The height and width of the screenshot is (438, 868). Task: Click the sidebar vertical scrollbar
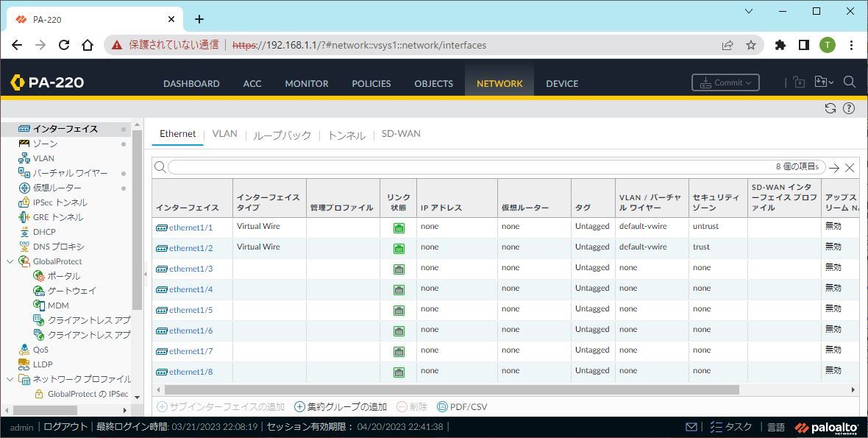point(138,220)
